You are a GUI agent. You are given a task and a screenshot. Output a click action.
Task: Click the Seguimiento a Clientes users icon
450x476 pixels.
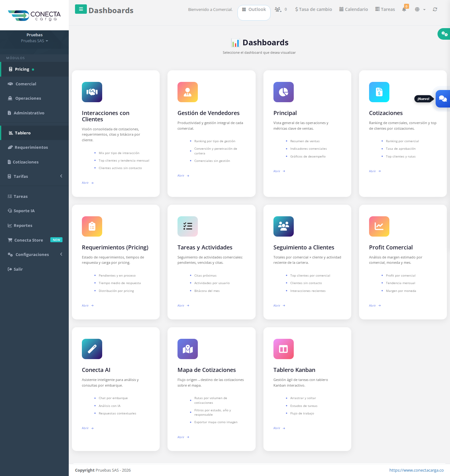pyautogui.click(x=283, y=226)
